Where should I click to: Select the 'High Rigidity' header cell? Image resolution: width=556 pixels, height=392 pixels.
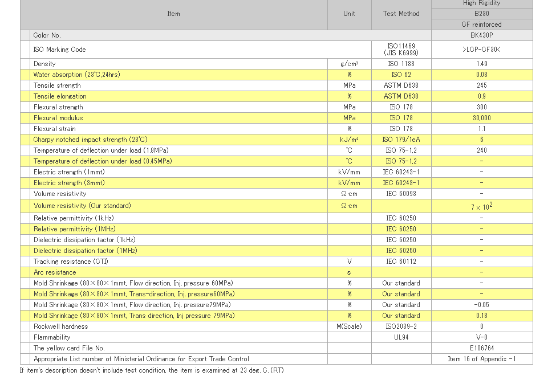pyautogui.click(x=481, y=3)
